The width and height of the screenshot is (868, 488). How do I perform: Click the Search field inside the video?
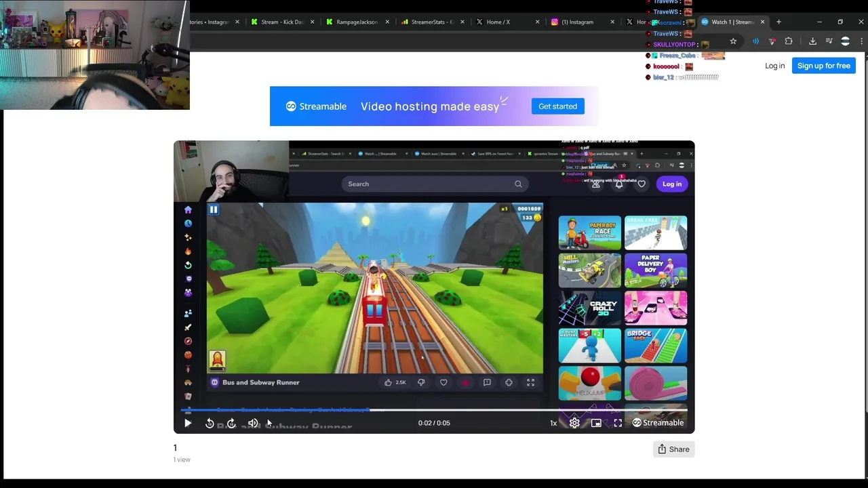(435, 184)
